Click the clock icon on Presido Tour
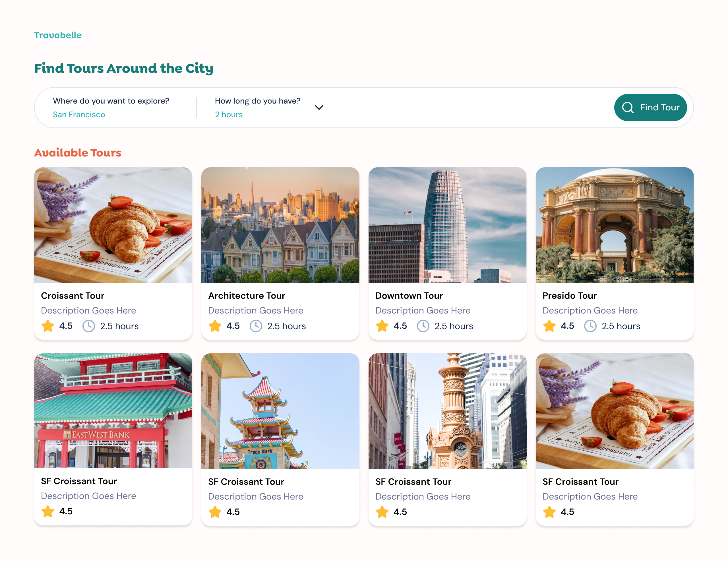Image resolution: width=728 pixels, height=561 pixels. [590, 326]
